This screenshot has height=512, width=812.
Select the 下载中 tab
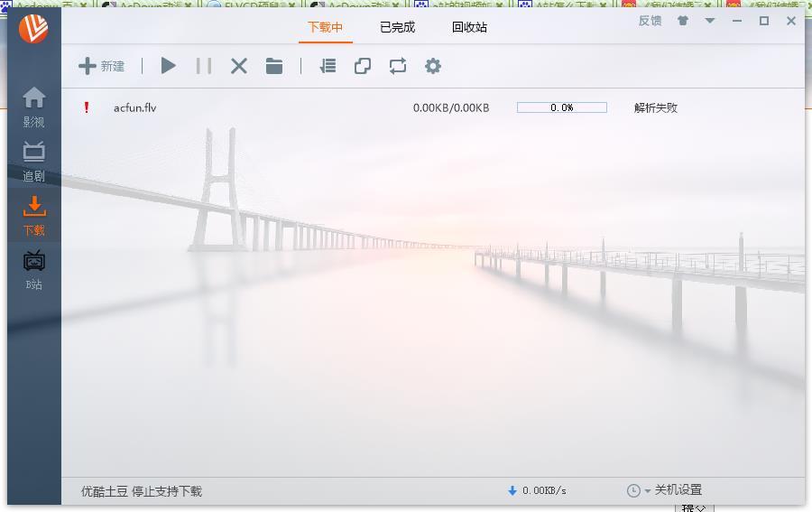click(x=325, y=27)
